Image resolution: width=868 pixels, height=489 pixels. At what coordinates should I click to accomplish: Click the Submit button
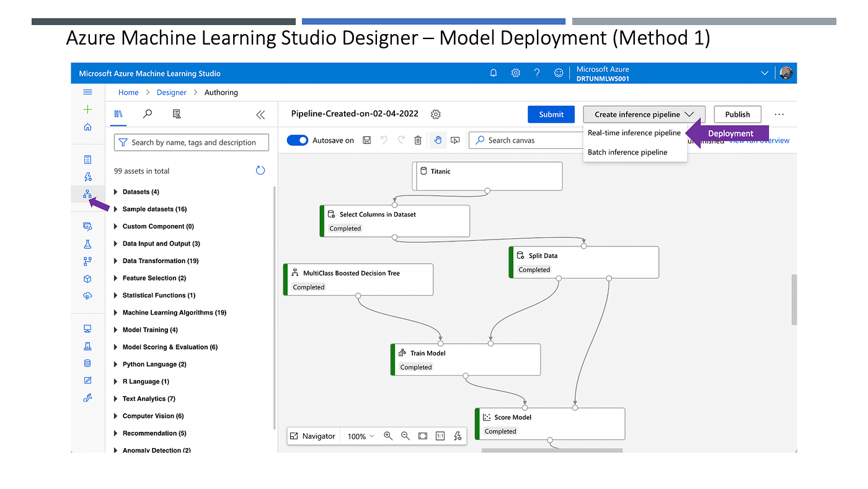point(551,114)
